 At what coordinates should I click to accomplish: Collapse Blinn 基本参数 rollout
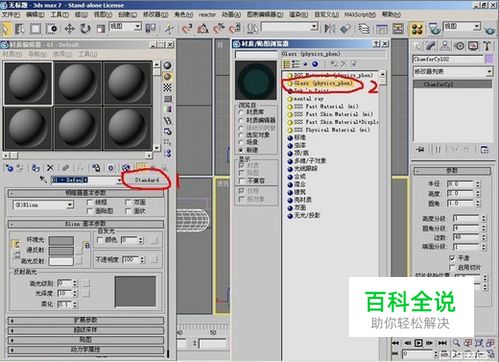point(86,223)
